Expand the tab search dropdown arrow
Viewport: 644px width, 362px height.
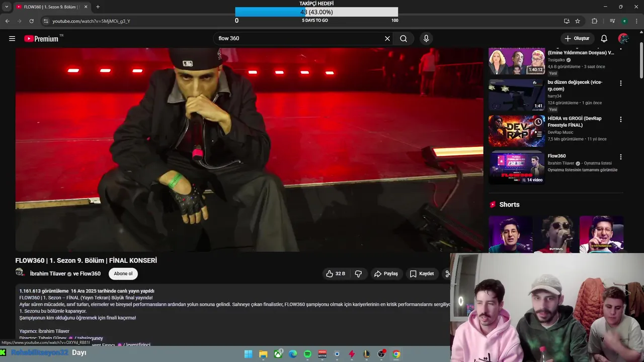pos(7,7)
